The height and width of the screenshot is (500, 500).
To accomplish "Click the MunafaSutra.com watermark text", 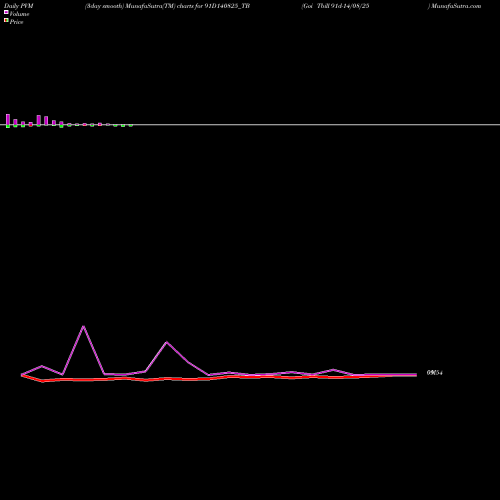I will tap(456, 6).
